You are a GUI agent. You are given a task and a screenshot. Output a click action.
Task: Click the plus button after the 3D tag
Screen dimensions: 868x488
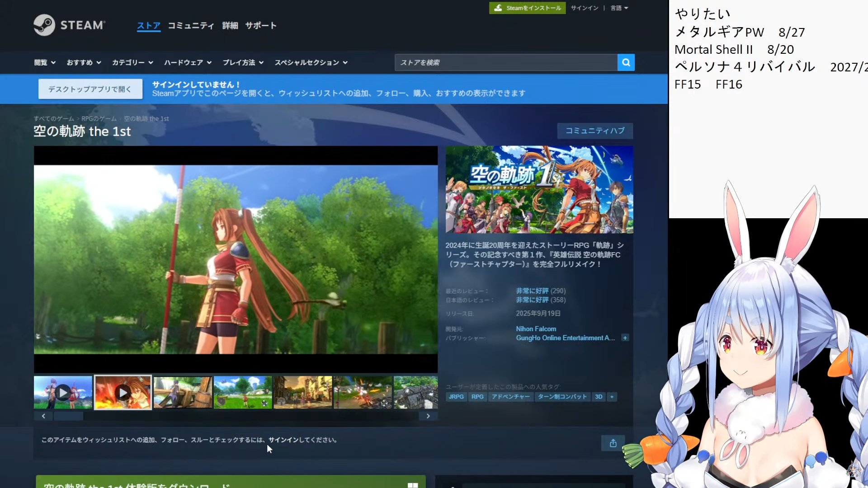[612, 397]
